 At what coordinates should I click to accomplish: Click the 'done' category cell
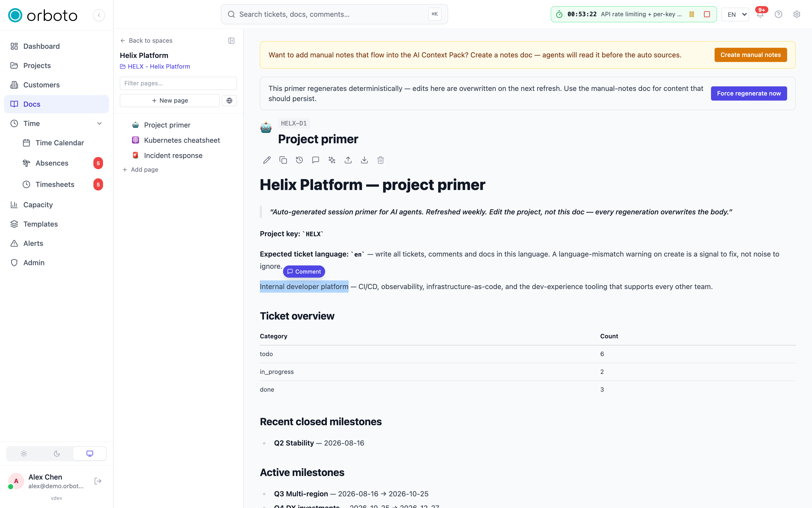[x=267, y=390]
